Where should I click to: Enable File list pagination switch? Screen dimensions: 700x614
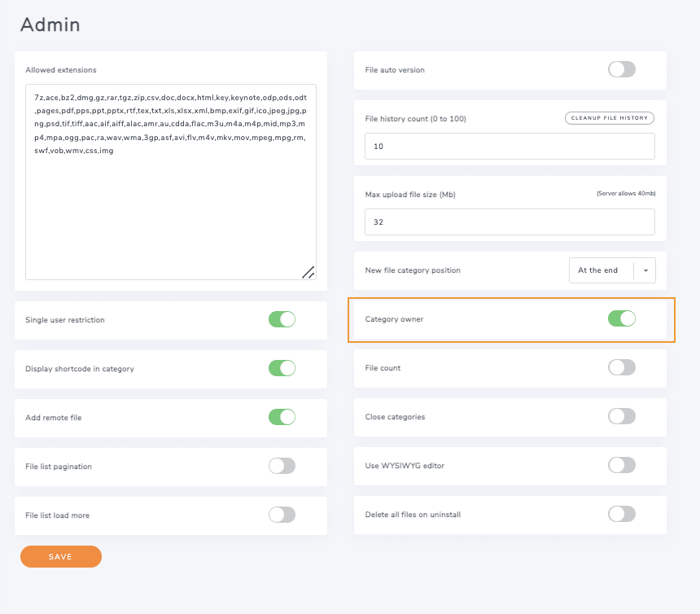[x=282, y=466]
